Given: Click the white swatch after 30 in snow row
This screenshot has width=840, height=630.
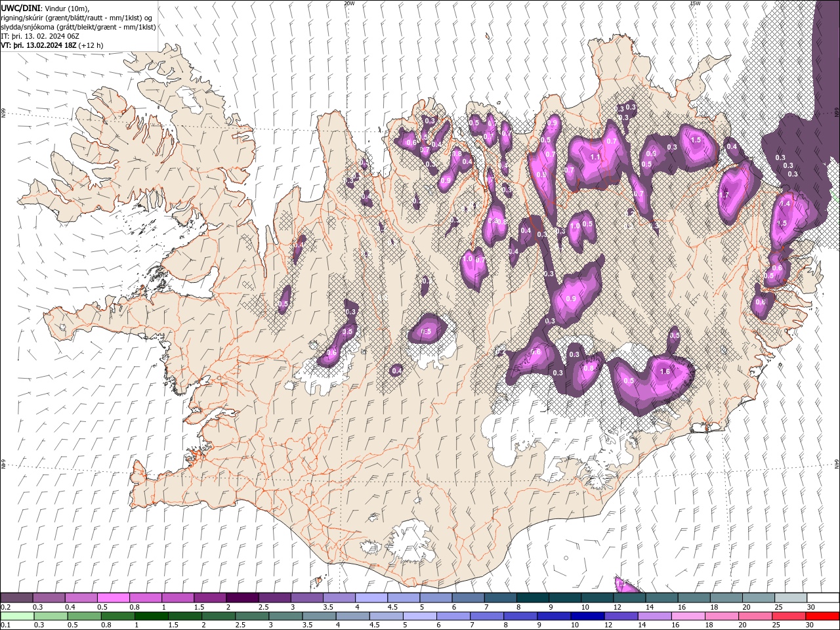Looking at the screenshot, I should point(822,598).
